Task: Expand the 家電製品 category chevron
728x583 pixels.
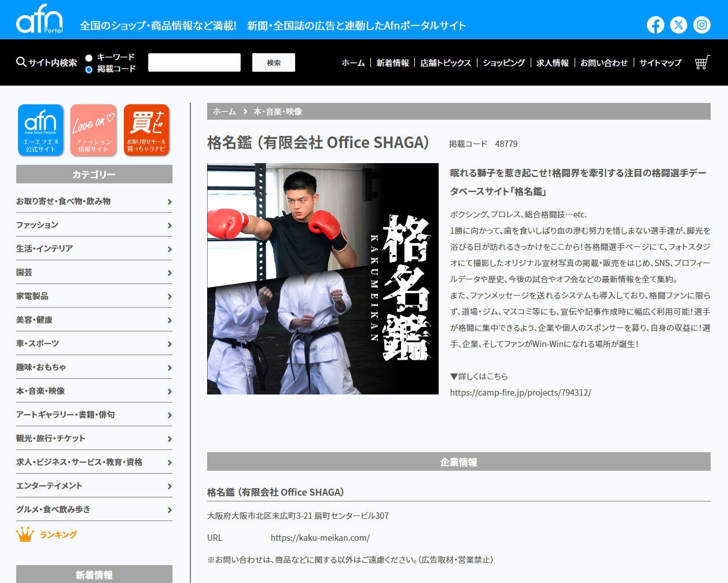Action: 169,297
